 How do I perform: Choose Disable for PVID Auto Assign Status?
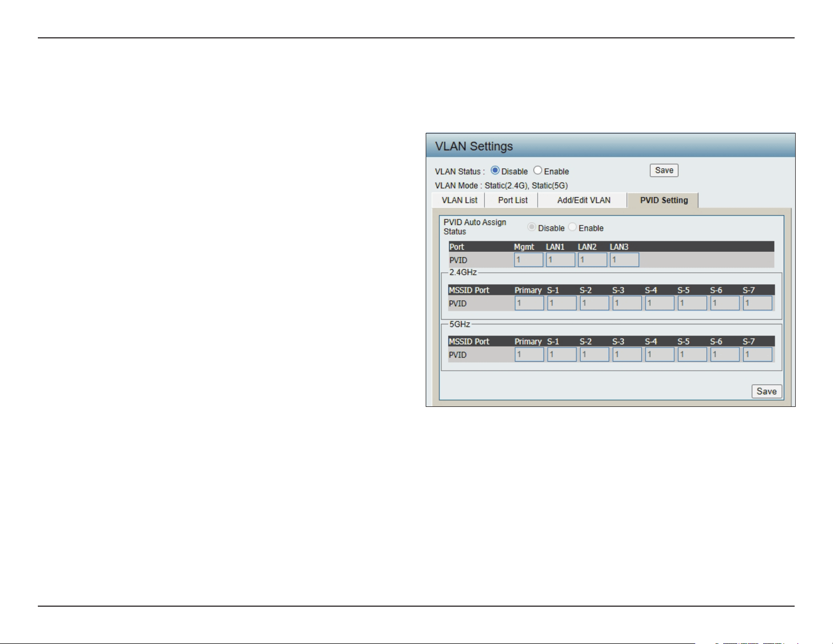point(532,227)
